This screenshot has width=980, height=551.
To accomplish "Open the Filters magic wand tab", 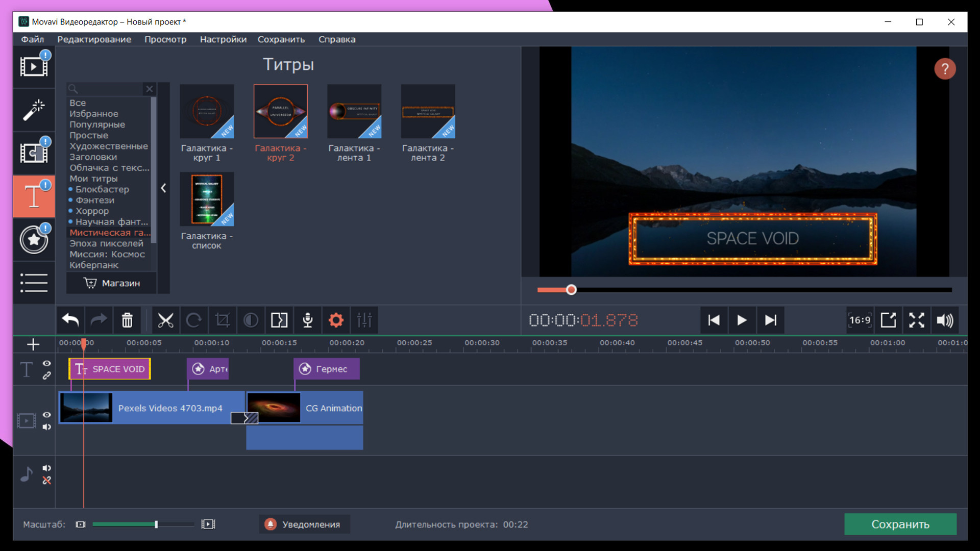I will click(34, 110).
